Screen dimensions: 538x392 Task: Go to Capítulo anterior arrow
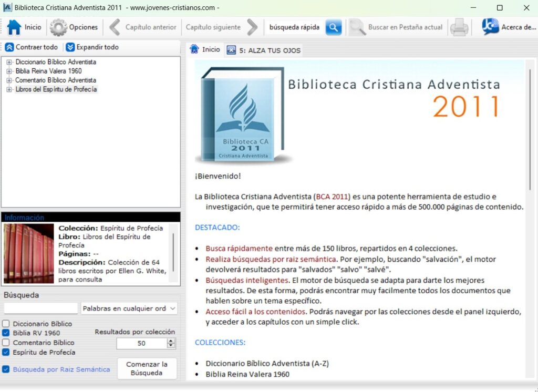(x=115, y=27)
